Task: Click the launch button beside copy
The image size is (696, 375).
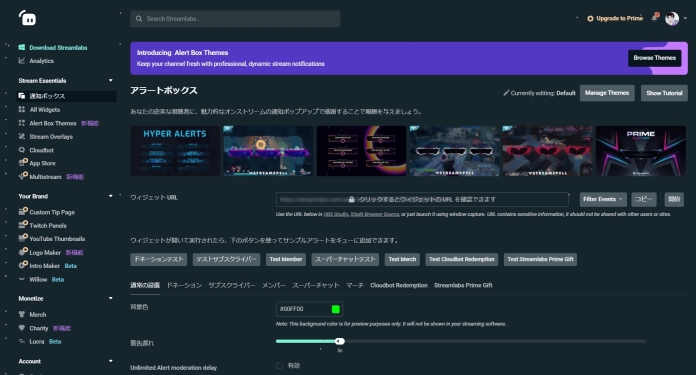Action: (674, 199)
